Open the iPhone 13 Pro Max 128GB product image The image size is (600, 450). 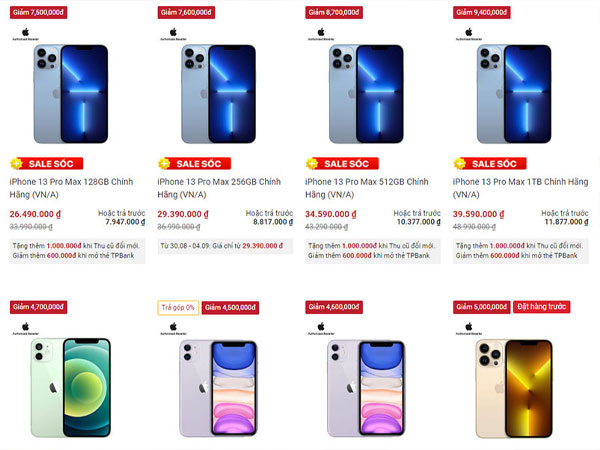click(x=71, y=94)
